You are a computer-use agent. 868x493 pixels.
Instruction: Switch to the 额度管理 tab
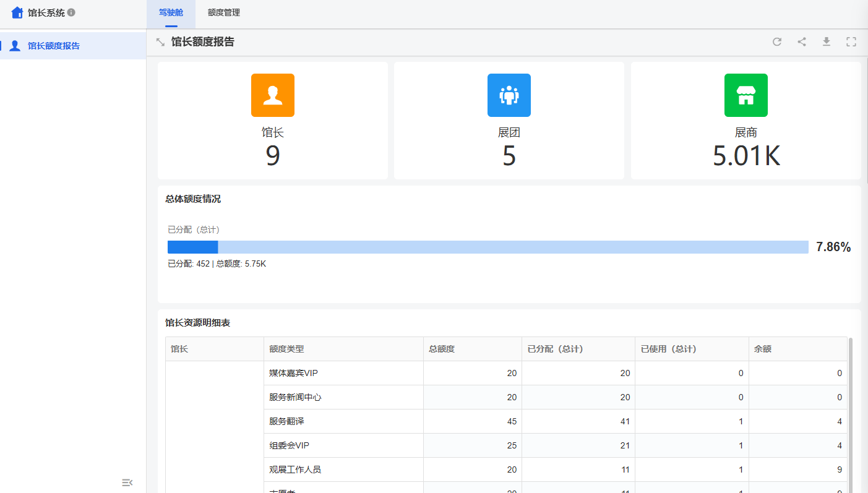coord(224,12)
